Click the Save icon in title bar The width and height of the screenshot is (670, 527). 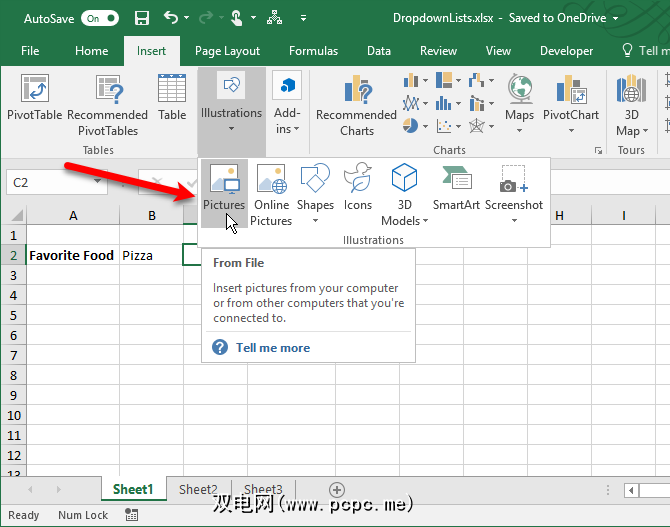[141, 18]
